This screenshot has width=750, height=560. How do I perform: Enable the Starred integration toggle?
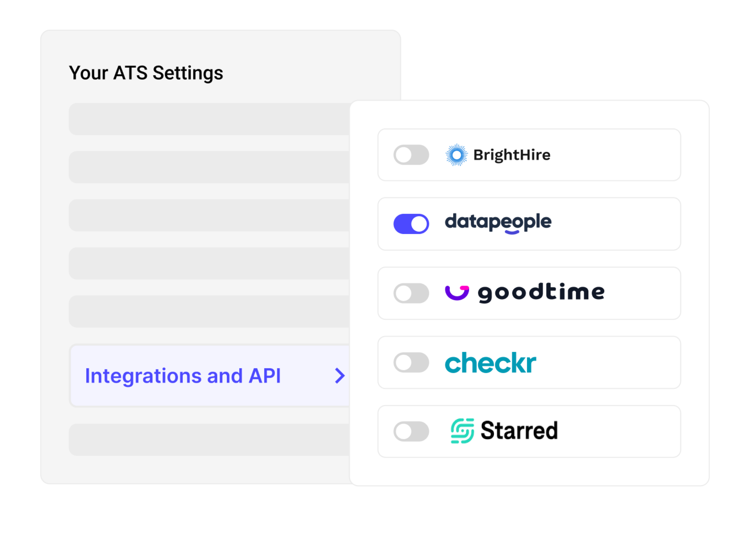pos(411,431)
